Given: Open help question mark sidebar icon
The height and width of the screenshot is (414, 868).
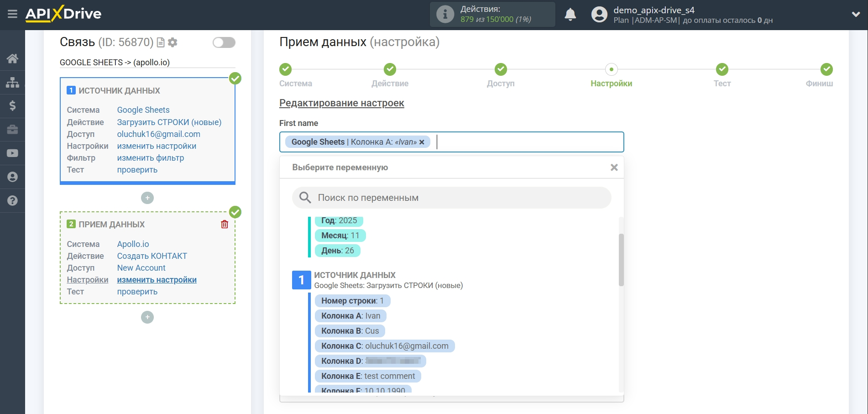Looking at the screenshot, I should pos(12,201).
